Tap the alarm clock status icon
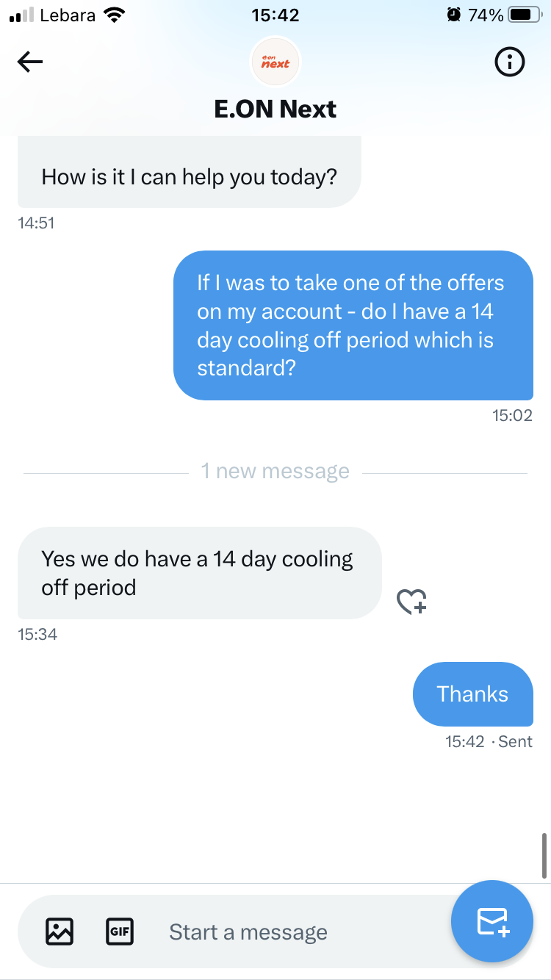The image size is (551, 980). (x=454, y=15)
